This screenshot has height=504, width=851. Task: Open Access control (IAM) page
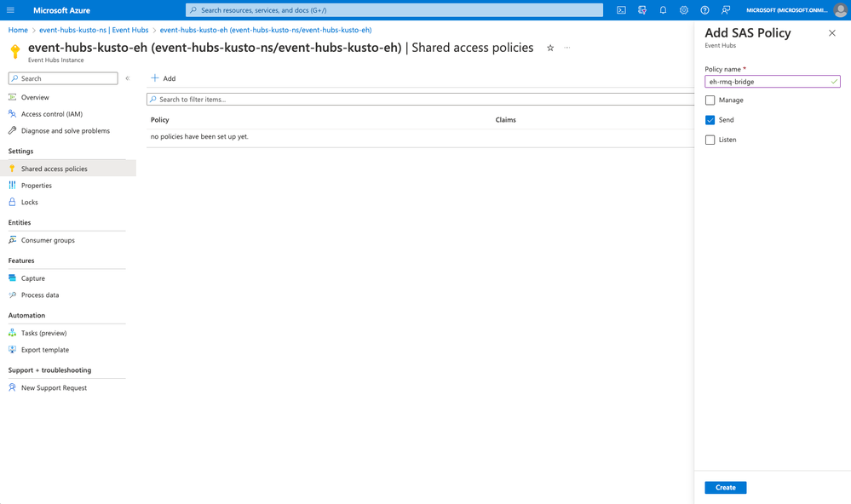click(x=52, y=114)
